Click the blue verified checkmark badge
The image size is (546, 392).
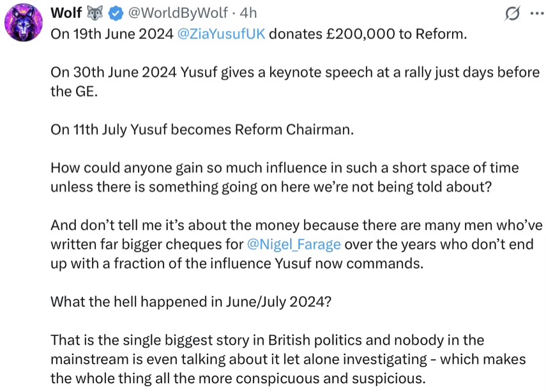point(116,13)
